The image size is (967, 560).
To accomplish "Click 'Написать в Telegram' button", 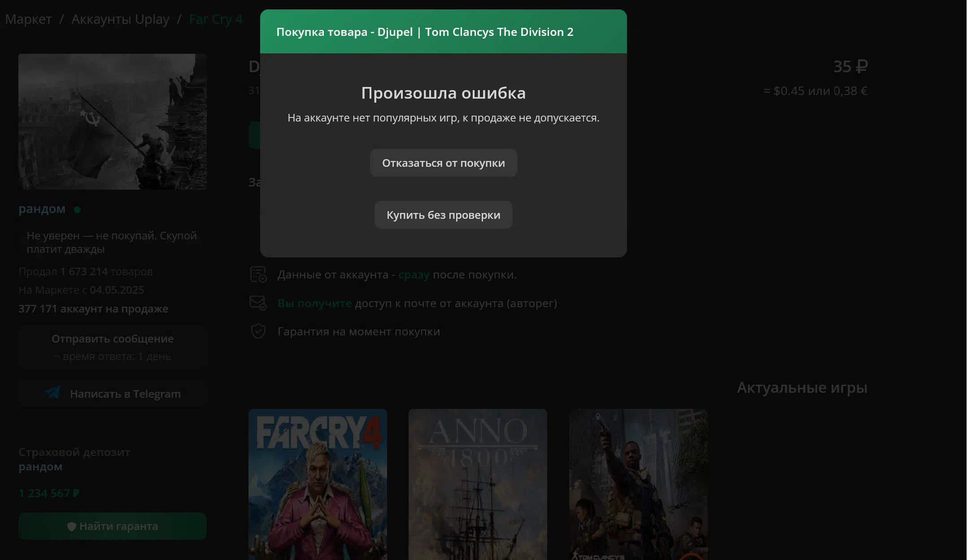I will coord(113,394).
